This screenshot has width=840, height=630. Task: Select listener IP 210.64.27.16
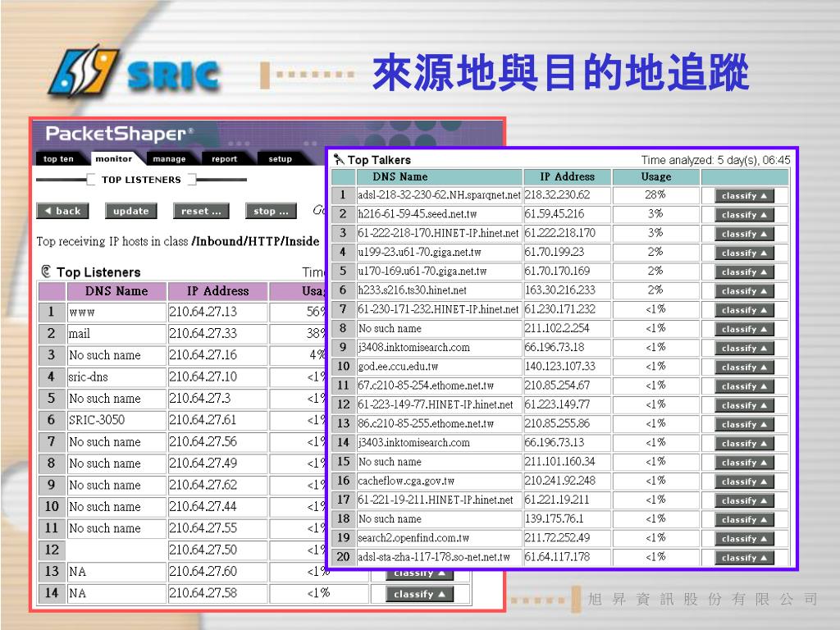(x=203, y=354)
